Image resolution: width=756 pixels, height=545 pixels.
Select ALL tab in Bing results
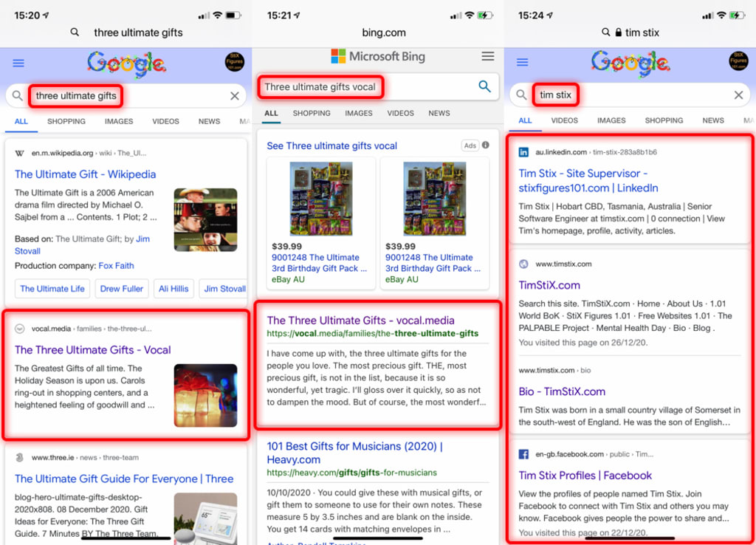[271, 113]
